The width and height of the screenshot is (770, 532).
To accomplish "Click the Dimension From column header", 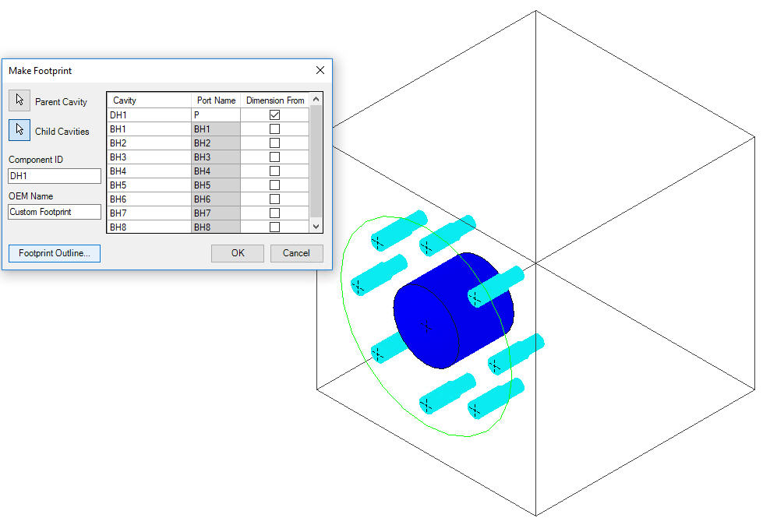I will pyautogui.click(x=275, y=100).
